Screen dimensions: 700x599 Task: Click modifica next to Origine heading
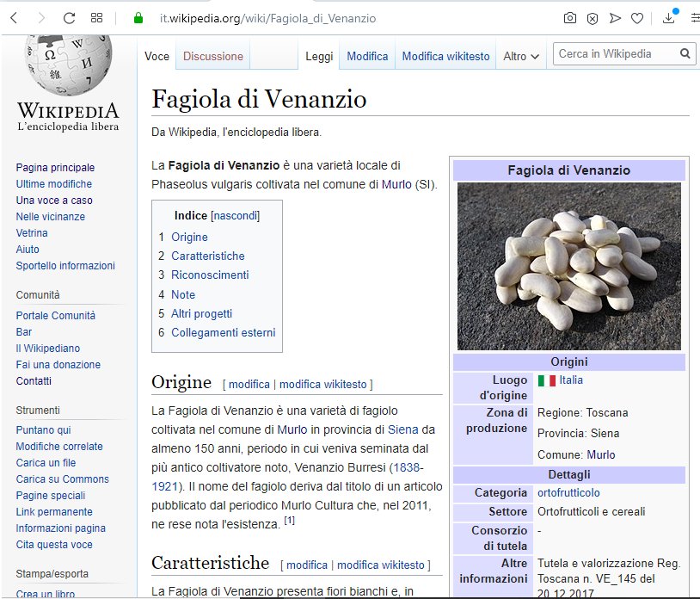pos(249,384)
